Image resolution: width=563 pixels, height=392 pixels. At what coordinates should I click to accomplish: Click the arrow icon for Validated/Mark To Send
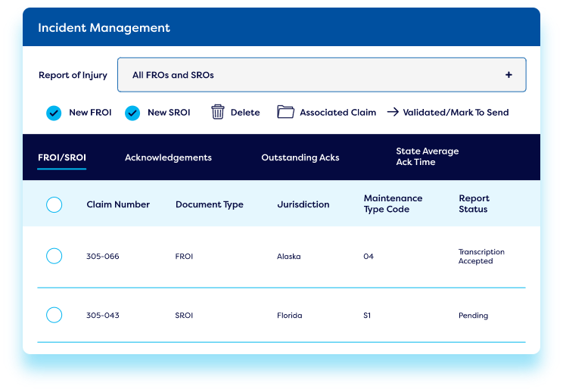point(393,112)
